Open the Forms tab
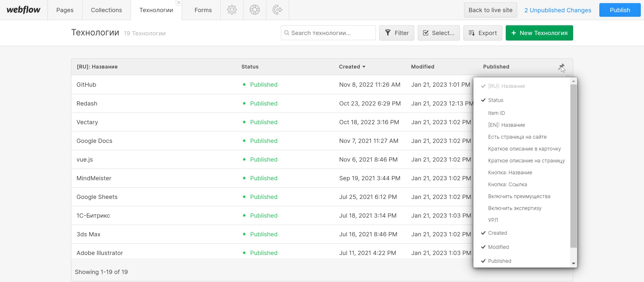The image size is (644, 282). tap(203, 10)
